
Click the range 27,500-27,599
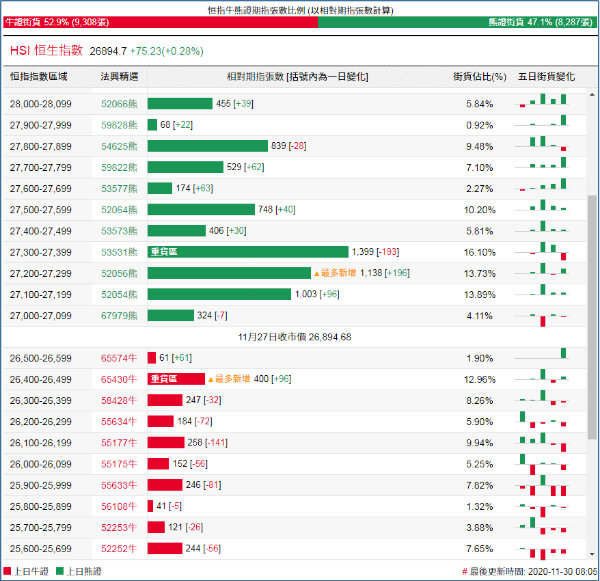pyautogui.click(x=41, y=210)
